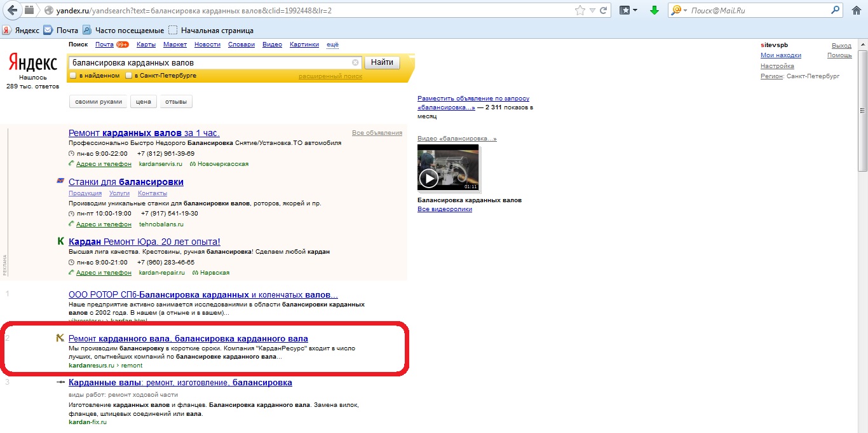This screenshot has height=433, width=868.
Task: Open Часто посещаемые bookmarks folder
Action: (x=123, y=30)
